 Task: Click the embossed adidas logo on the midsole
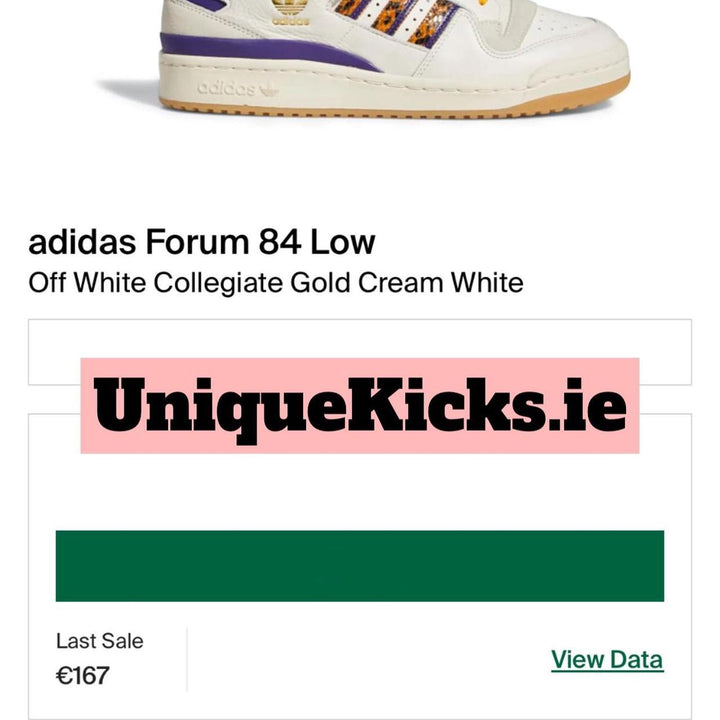[237, 88]
